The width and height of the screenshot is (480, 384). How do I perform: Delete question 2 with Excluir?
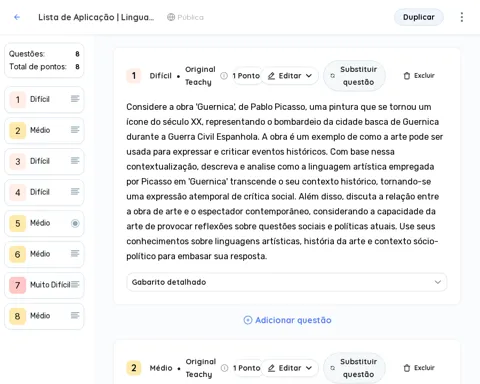(x=419, y=368)
